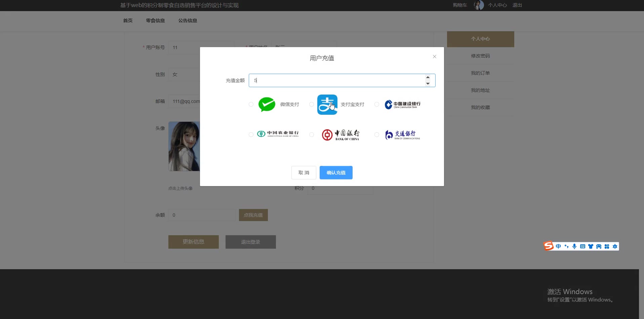Open 零食信息 navigation item

tap(155, 21)
